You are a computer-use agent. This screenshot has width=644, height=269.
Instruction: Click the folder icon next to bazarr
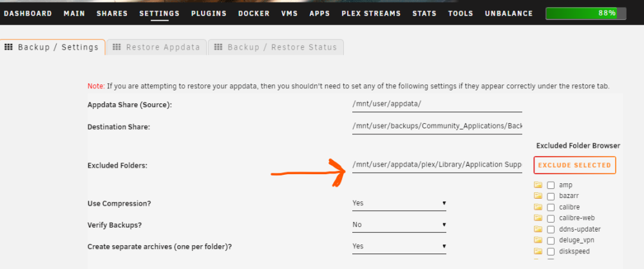point(538,196)
